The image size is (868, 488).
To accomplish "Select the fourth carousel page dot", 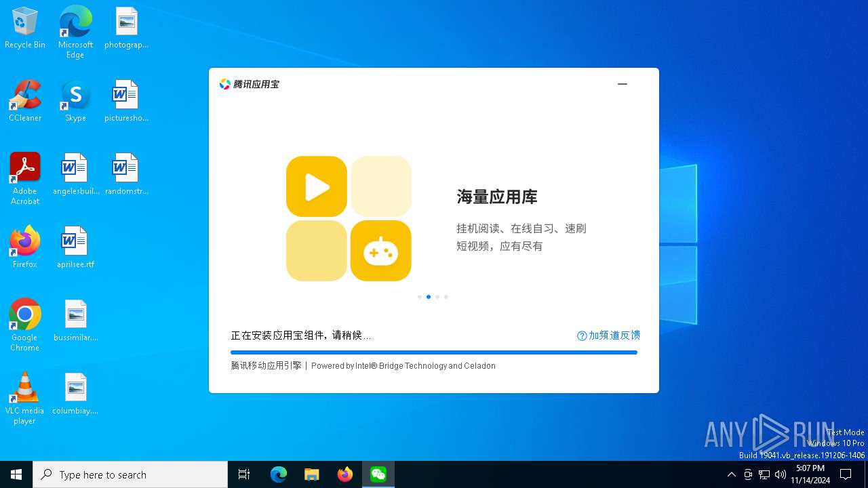I will [446, 297].
